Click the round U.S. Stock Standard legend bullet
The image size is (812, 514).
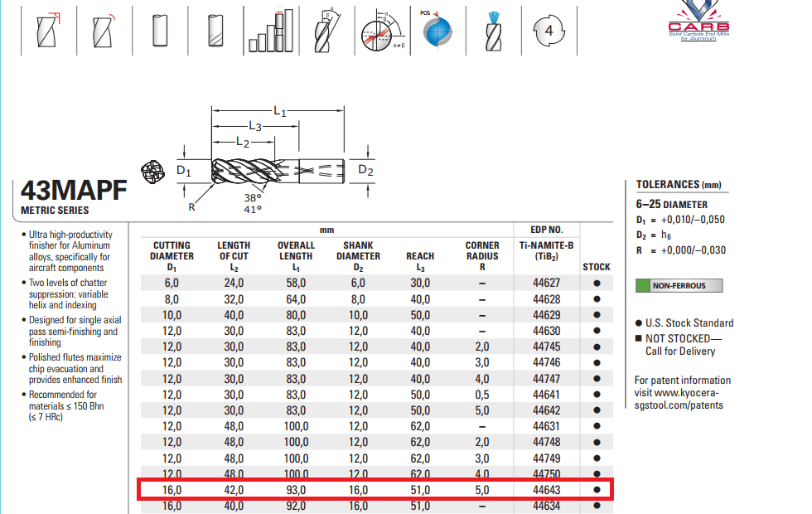coord(639,323)
